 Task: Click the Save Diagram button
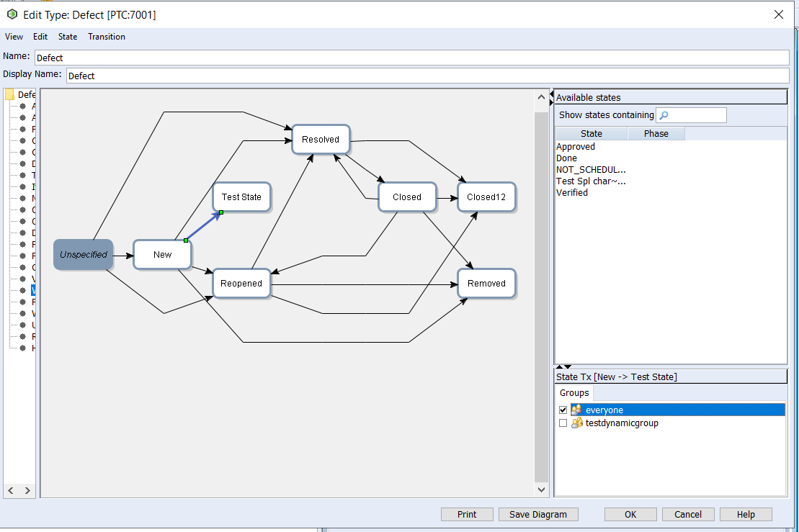pos(537,514)
